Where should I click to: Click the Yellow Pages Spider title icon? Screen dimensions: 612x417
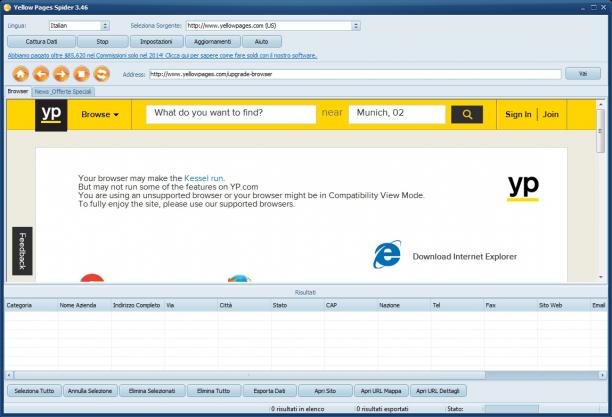tap(7, 7)
